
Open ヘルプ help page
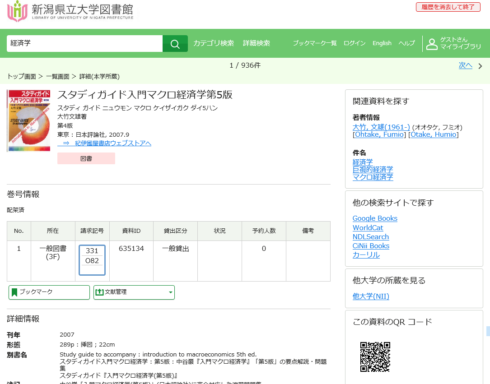tap(407, 43)
